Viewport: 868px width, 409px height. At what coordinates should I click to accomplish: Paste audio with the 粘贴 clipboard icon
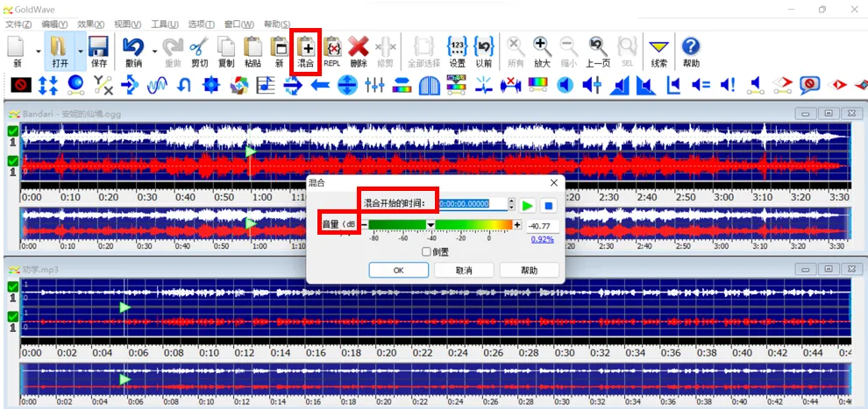[x=253, y=47]
